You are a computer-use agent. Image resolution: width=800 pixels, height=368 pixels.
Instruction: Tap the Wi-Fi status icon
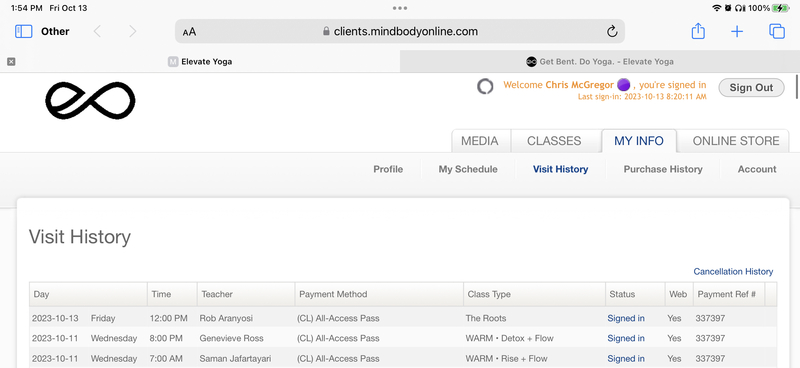pyautogui.click(x=717, y=8)
